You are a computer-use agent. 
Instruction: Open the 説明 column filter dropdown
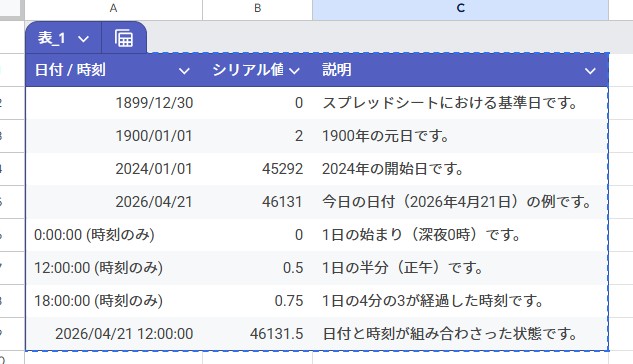tap(590, 71)
